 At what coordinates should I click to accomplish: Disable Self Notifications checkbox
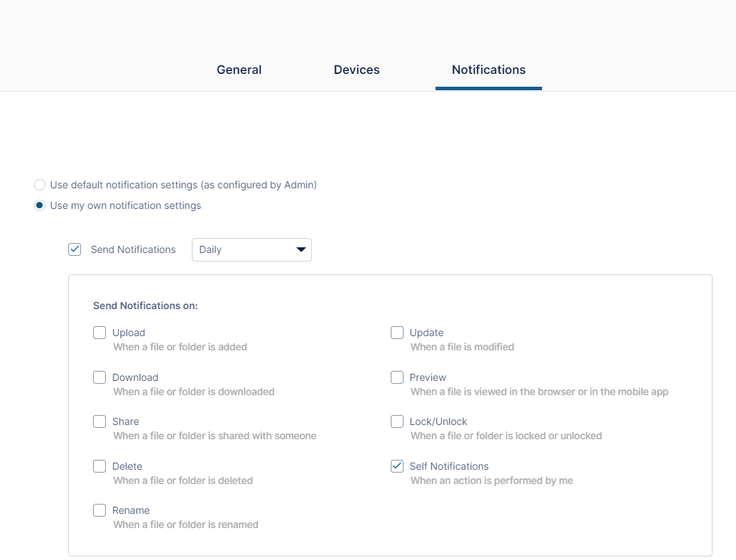(397, 466)
